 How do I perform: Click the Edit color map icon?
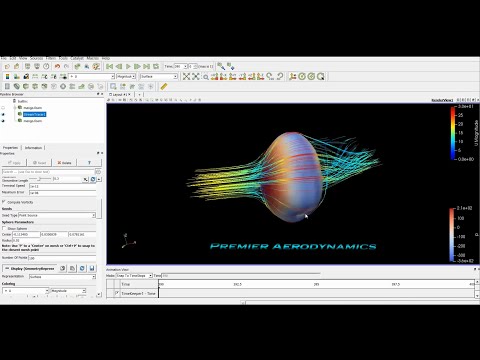[x=16, y=77]
